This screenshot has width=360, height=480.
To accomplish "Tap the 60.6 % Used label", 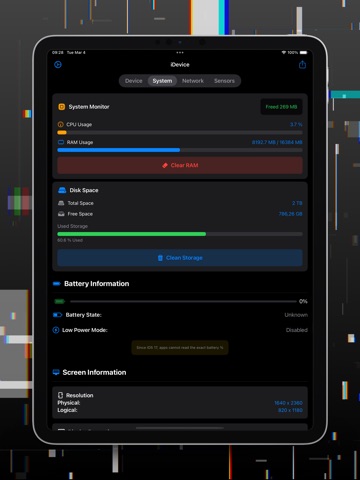I will [x=70, y=240].
